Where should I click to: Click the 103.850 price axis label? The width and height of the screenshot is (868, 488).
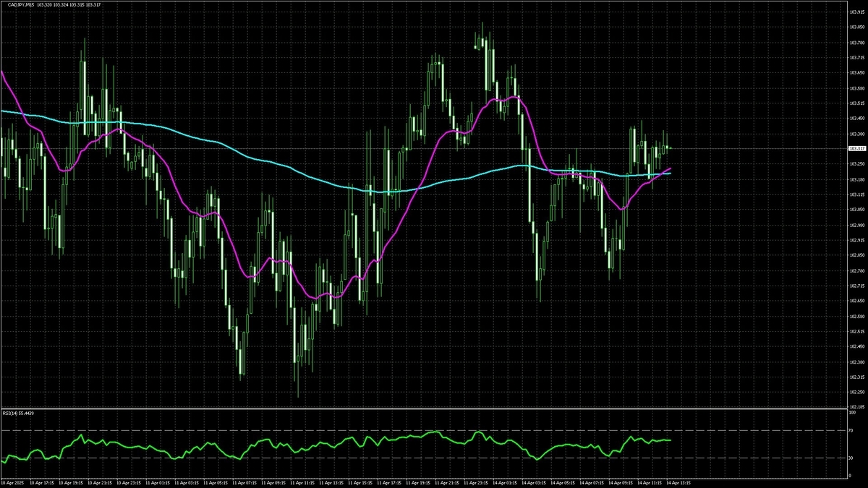coord(856,27)
